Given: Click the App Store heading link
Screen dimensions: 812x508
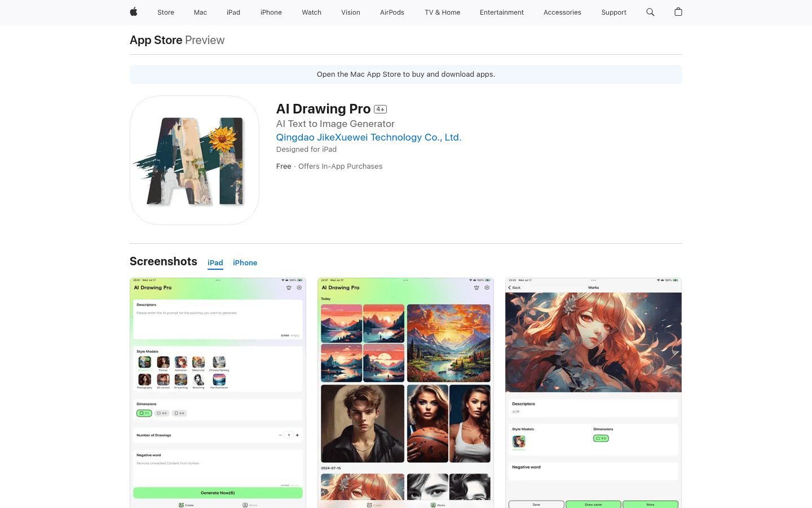Looking at the screenshot, I should [x=156, y=40].
